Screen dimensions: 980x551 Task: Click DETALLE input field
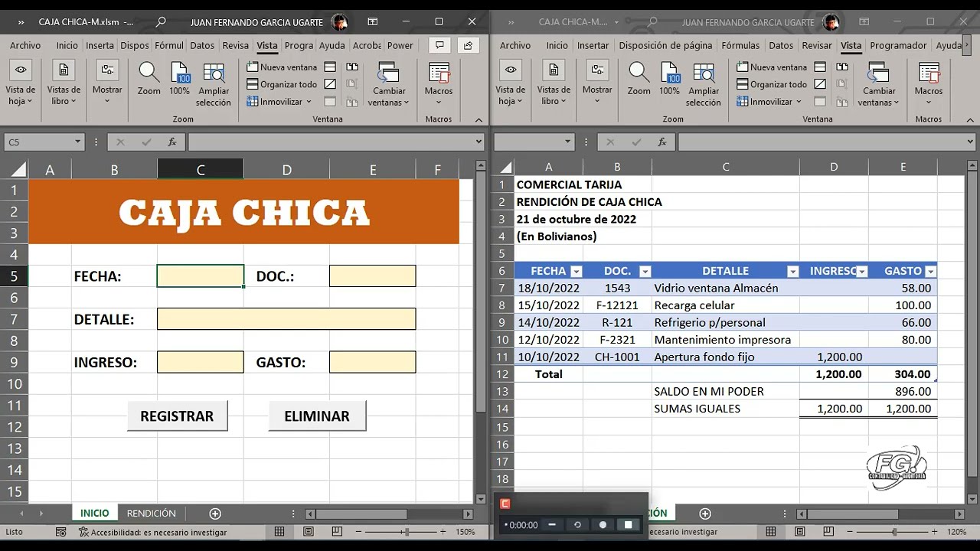pyautogui.click(x=286, y=319)
